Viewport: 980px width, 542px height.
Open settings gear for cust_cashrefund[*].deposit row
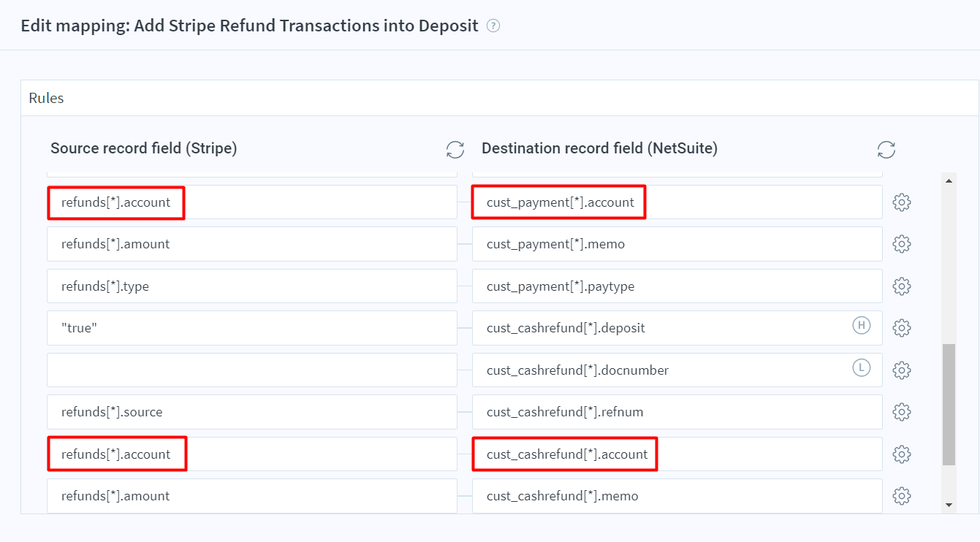click(x=902, y=328)
